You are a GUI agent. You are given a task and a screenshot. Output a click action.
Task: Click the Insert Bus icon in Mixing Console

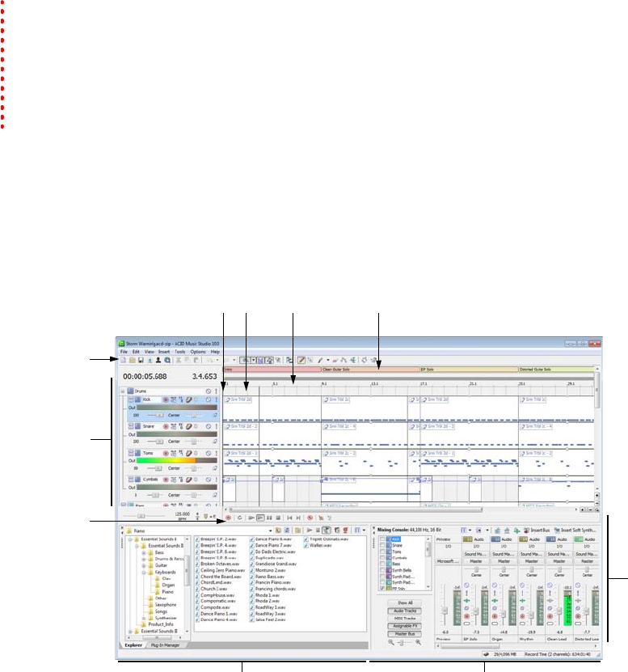(526, 530)
